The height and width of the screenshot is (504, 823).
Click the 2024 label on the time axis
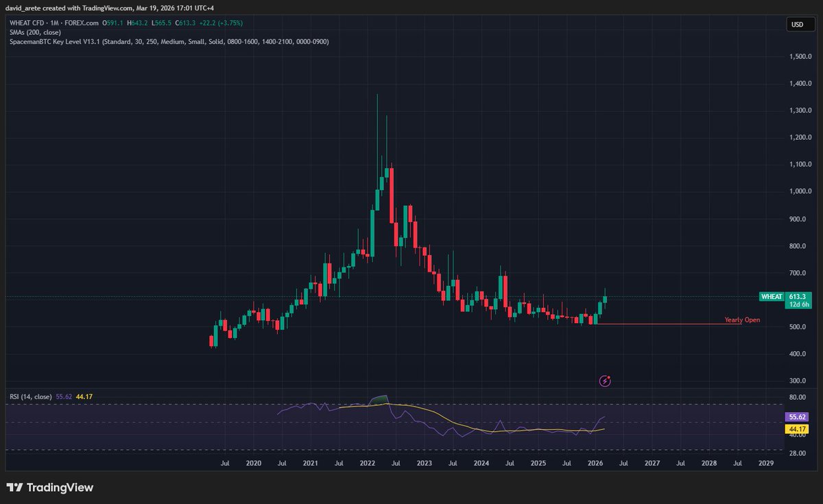pos(481,464)
